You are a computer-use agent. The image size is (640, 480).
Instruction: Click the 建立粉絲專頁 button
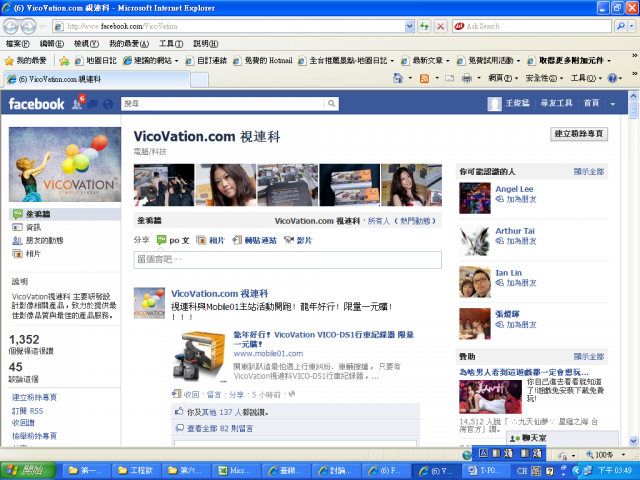tap(579, 133)
